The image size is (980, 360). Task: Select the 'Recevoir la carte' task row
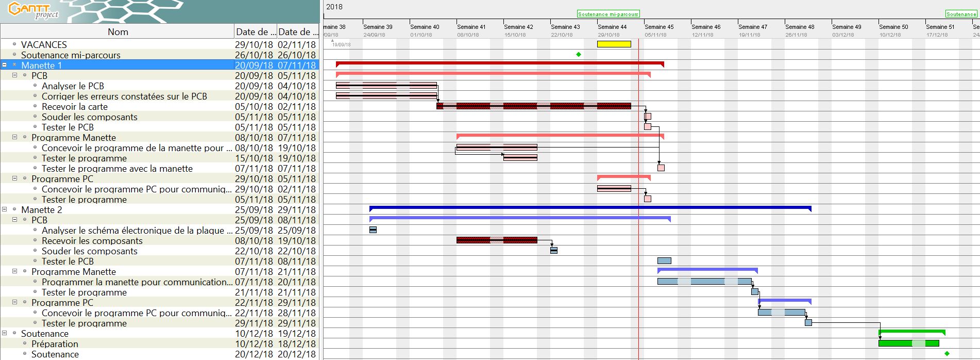[75, 107]
